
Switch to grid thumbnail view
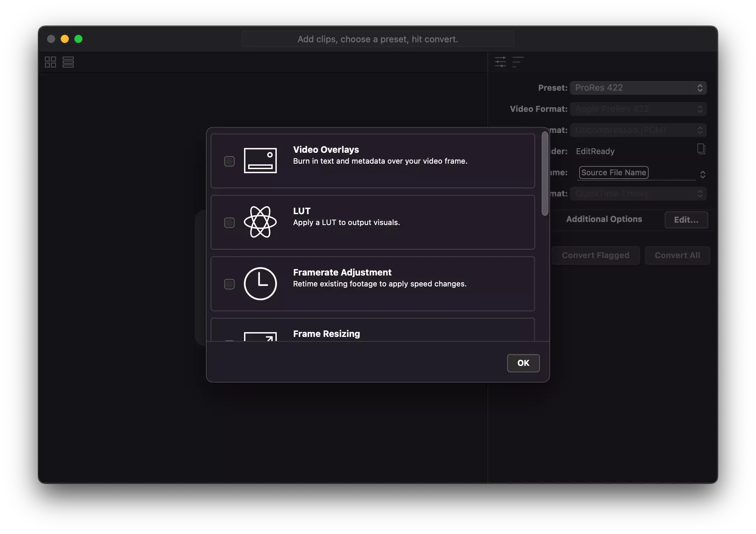click(50, 62)
